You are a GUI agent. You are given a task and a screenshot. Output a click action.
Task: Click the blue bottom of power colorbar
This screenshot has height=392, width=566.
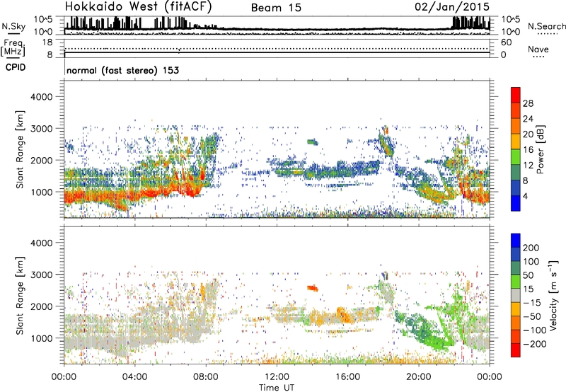(516, 203)
